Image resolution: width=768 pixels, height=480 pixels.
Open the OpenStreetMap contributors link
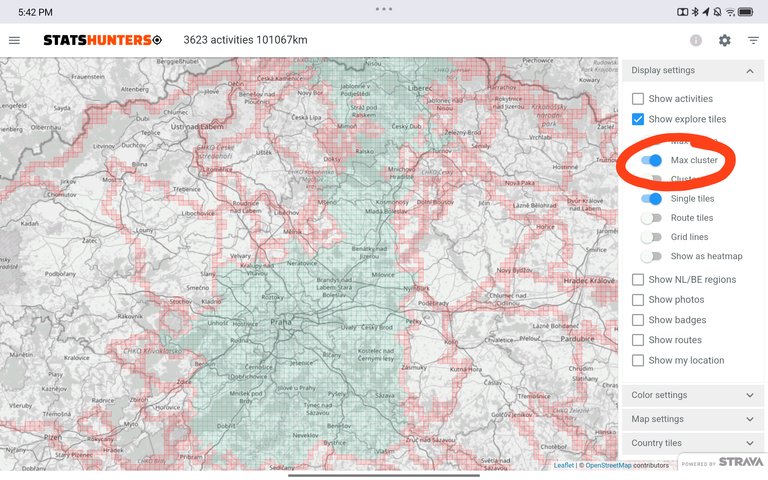pyautogui.click(x=608, y=465)
